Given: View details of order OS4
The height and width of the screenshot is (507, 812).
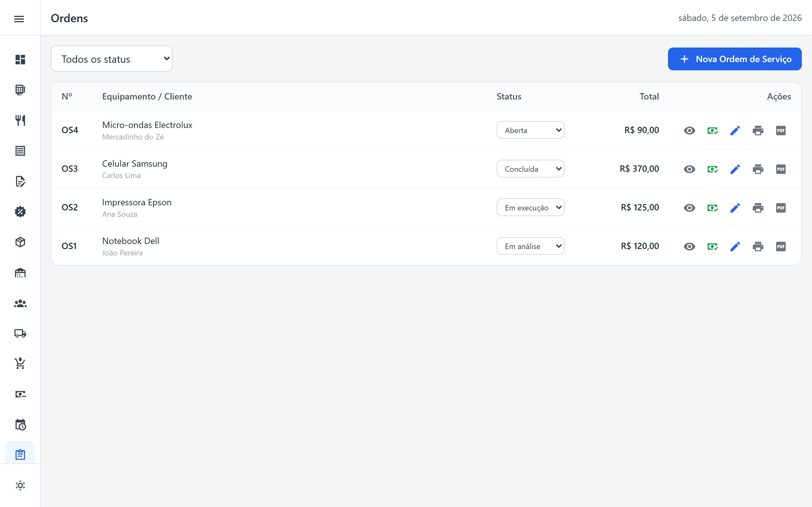Looking at the screenshot, I should (x=690, y=131).
